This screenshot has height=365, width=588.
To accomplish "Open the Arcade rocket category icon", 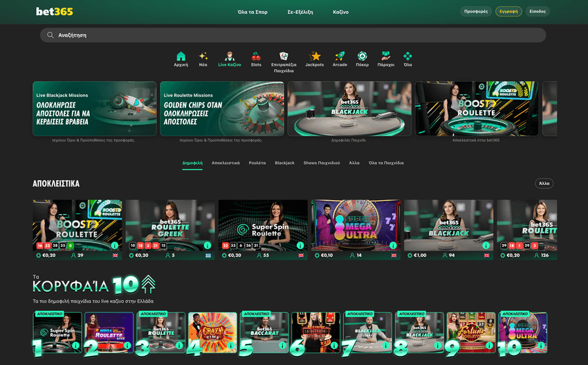I will [340, 56].
